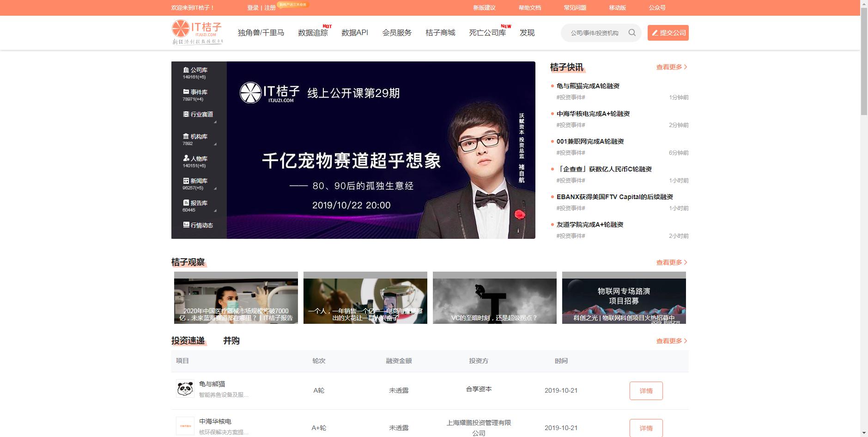Screen dimensions: 868x437
Task: Click the IT桔子 logo in the header
Action: pyautogui.click(x=197, y=32)
